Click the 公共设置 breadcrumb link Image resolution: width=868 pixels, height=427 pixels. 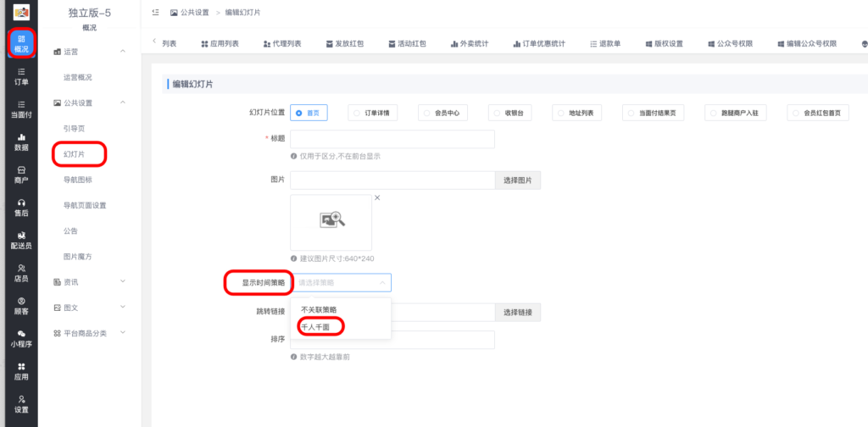click(189, 12)
